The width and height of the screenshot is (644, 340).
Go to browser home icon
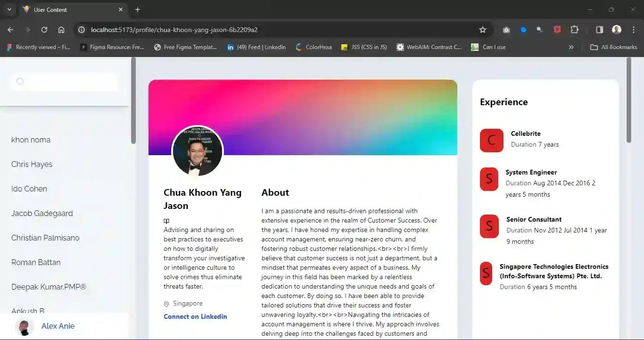coord(61,30)
